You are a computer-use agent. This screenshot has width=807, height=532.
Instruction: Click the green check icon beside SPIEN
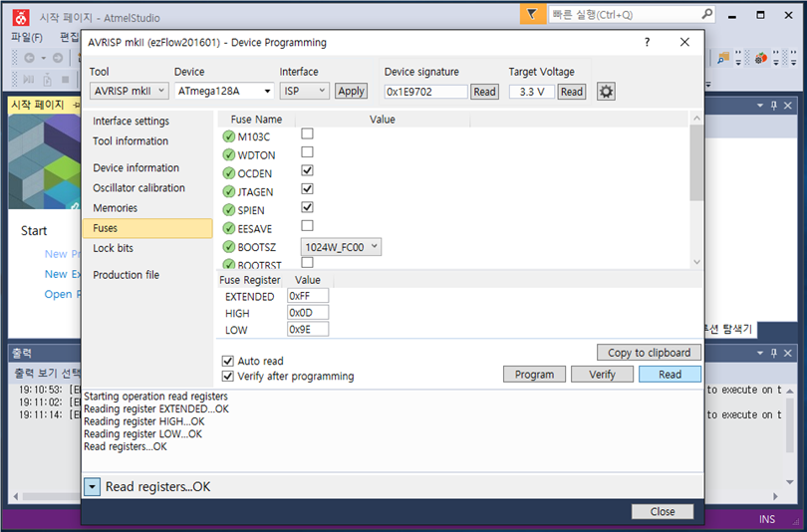click(228, 210)
